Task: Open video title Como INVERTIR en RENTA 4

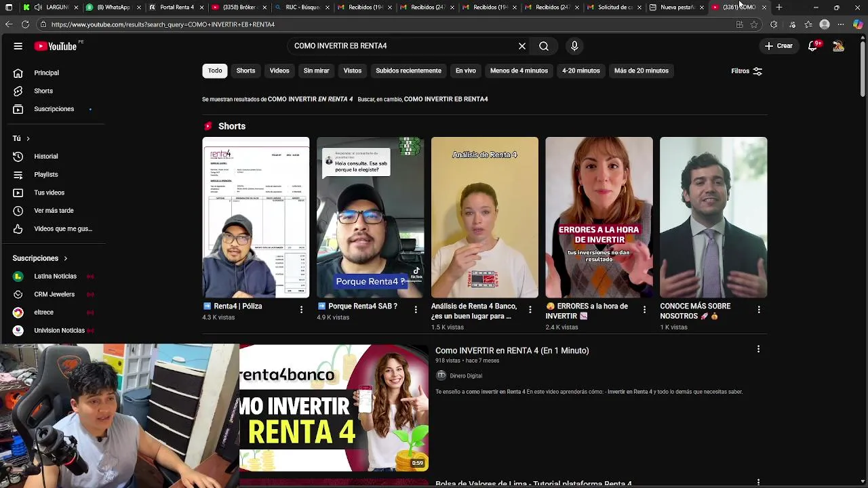Action: point(512,350)
